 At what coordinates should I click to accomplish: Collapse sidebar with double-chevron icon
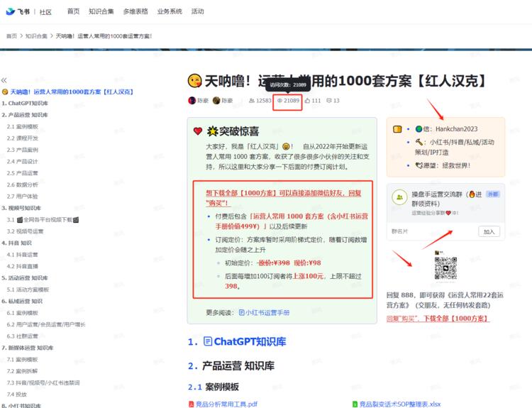(x=4, y=80)
